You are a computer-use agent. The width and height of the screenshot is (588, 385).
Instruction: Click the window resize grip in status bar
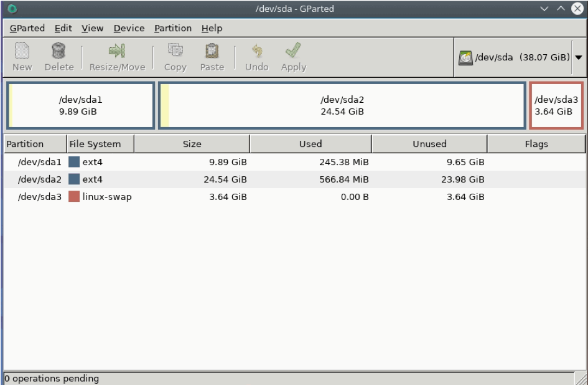[581, 379]
